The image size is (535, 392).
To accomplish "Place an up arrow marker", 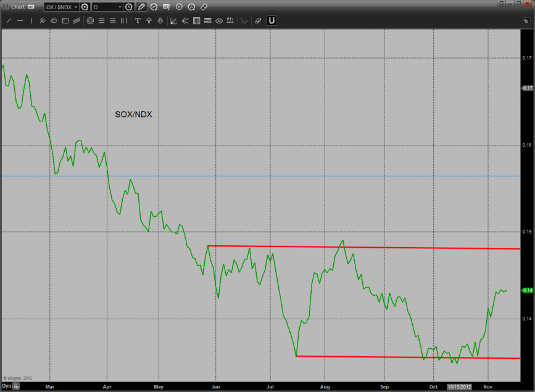I will pyautogui.click(x=149, y=20).
